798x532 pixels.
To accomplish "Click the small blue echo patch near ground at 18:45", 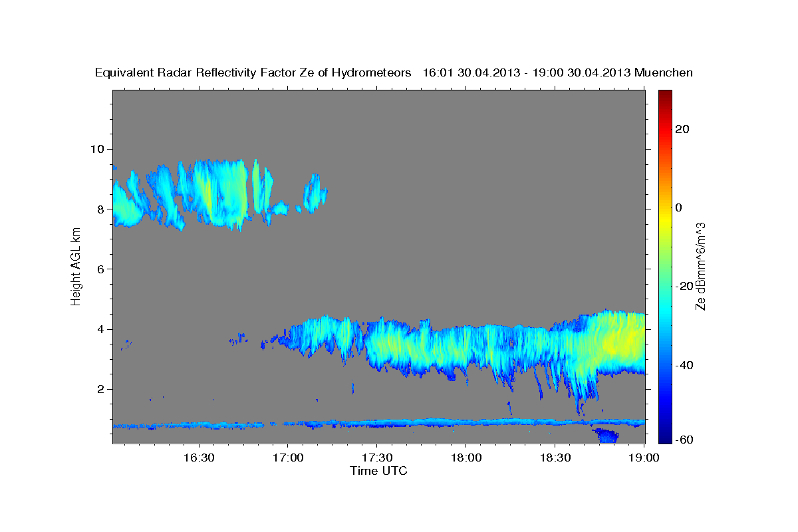I will (606, 436).
